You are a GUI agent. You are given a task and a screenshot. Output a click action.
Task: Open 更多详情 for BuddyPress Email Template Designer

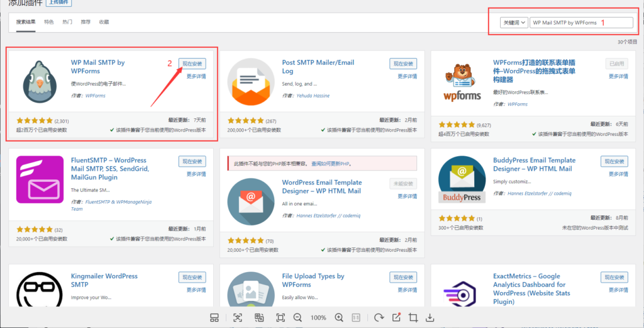click(619, 174)
